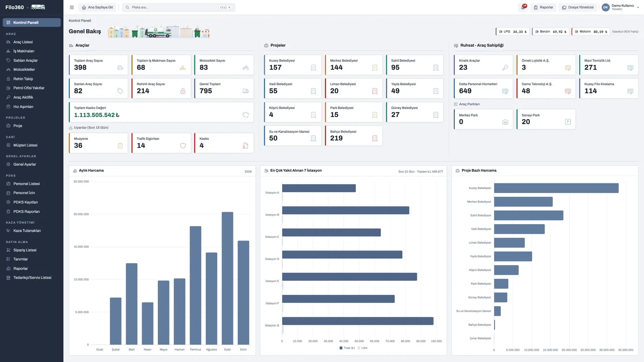Open the Raporlar button in the top bar
The width and height of the screenshot is (644, 362).
[543, 7]
